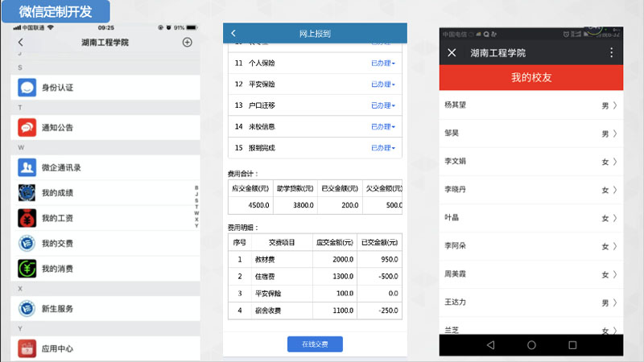Go back from the 网上报到 page
Viewport: 644px width, 362px height.
coord(233,33)
